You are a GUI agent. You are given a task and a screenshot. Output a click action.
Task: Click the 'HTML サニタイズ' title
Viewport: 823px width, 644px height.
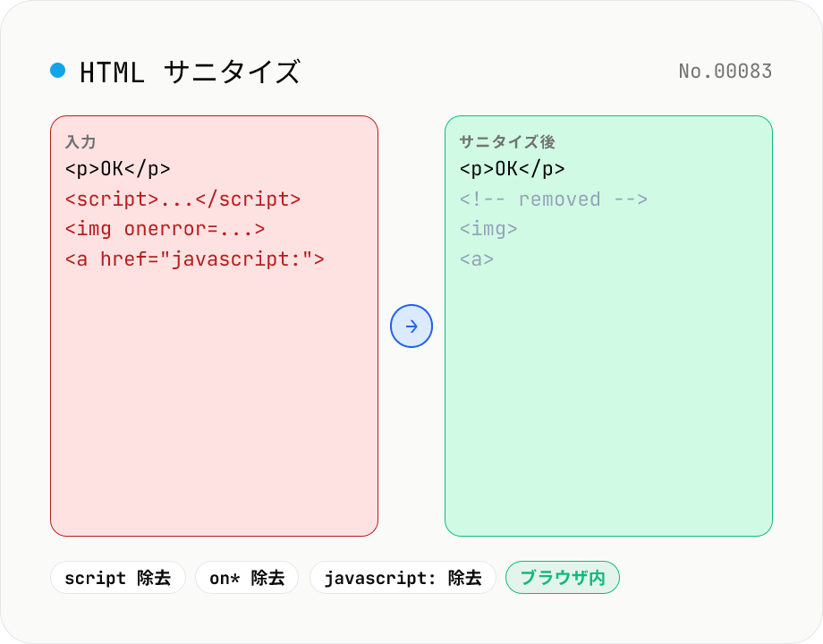pos(190,72)
